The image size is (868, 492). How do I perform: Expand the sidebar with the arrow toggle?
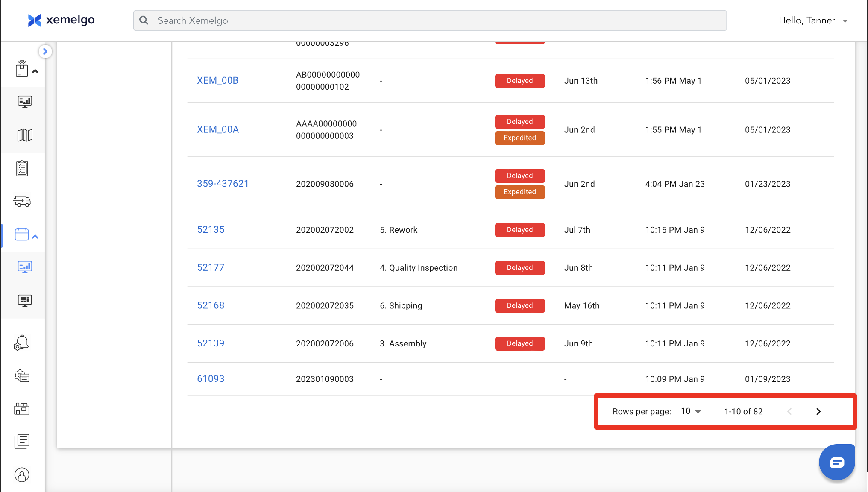click(x=45, y=51)
